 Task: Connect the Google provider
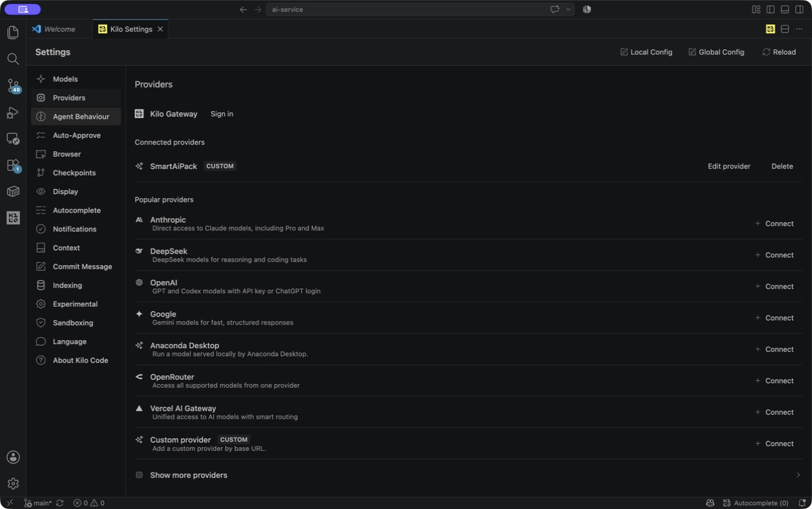click(774, 318)
